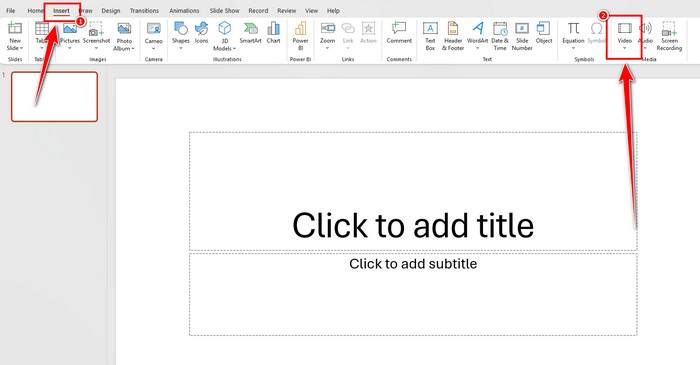Open the File menu
Image resolution: width=700 pixels, height=365 pixels.
(x=10, y=10)
